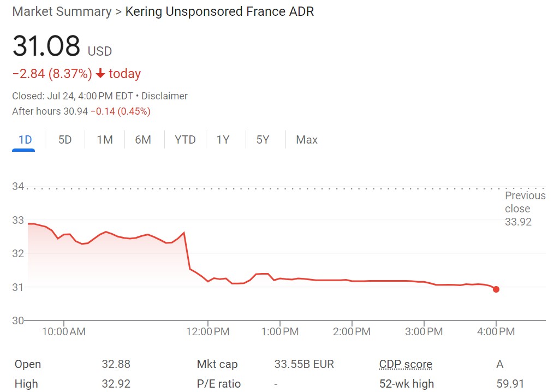Click the red end-point dot on chart
Image resolution: width=554 pixels, height=392 pixels.
click(x=496, y=289)
